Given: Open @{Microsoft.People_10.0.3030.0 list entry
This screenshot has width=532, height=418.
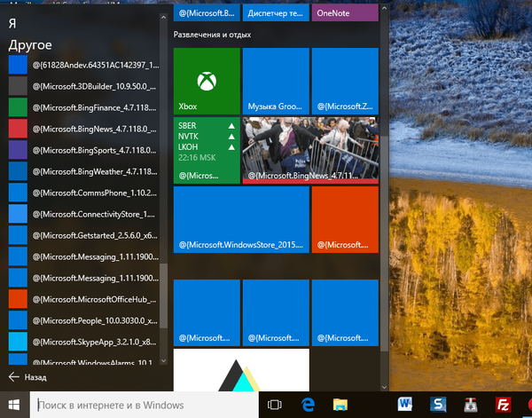Looking at the screenshot, I should point(83,320).
